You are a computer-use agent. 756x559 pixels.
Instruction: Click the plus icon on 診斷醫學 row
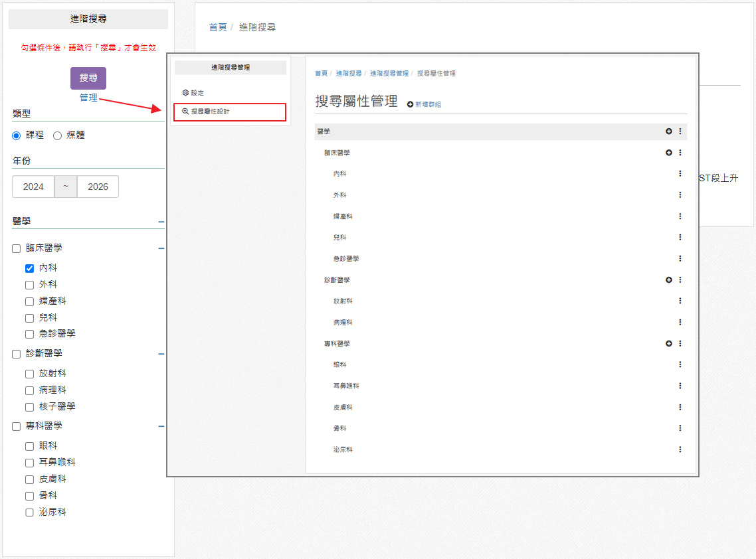669,279
